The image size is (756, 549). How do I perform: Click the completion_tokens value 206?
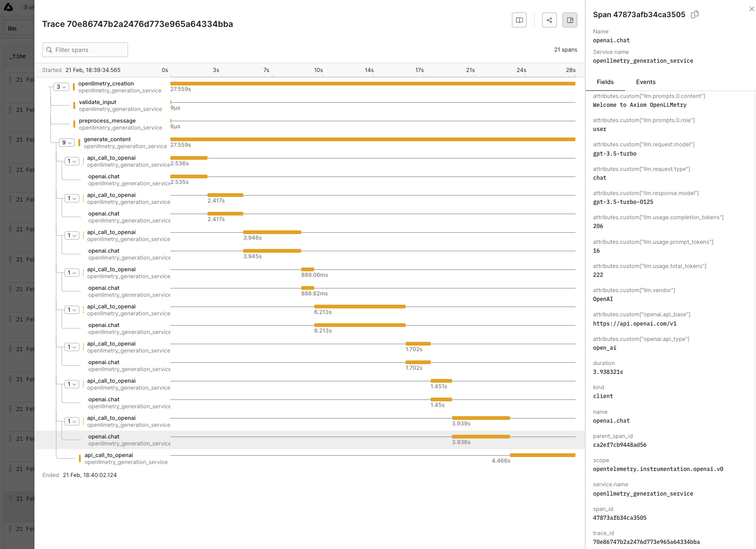coord(598,226)
